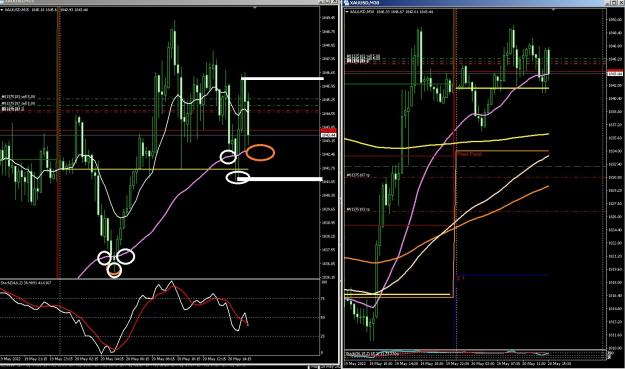Maximize the left chart window
Screen dimensions: 625x369
[x=329, y=2]
